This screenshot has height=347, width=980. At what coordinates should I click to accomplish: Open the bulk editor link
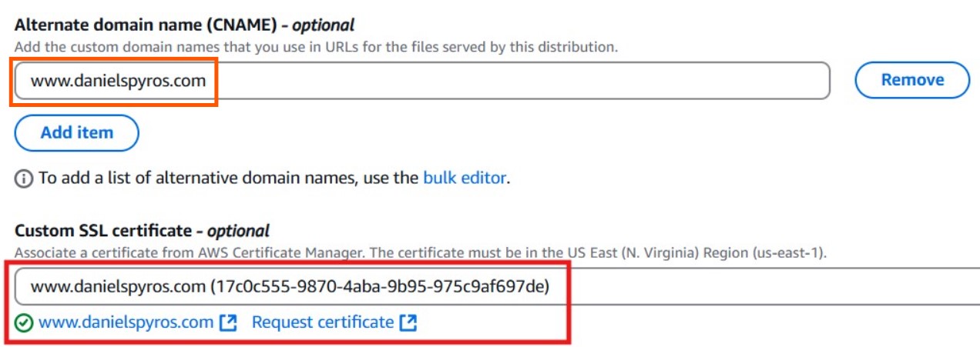pos(465,179)
